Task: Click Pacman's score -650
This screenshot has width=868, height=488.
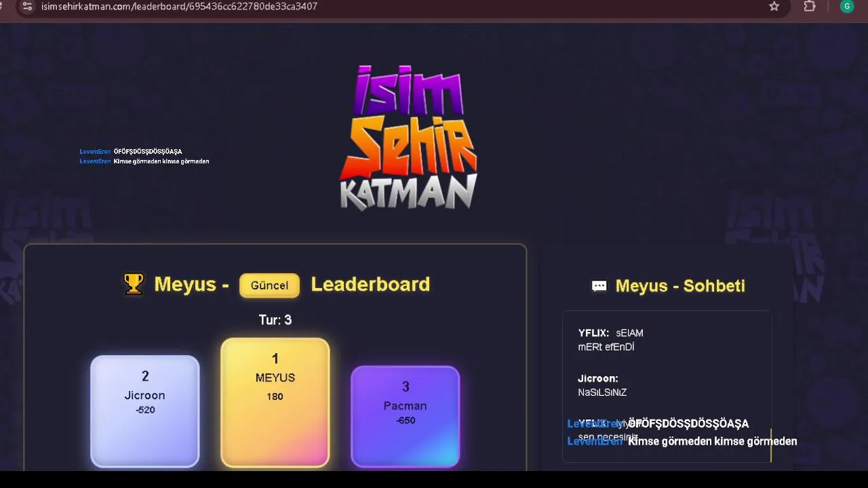Action: [x=406, y=420]
